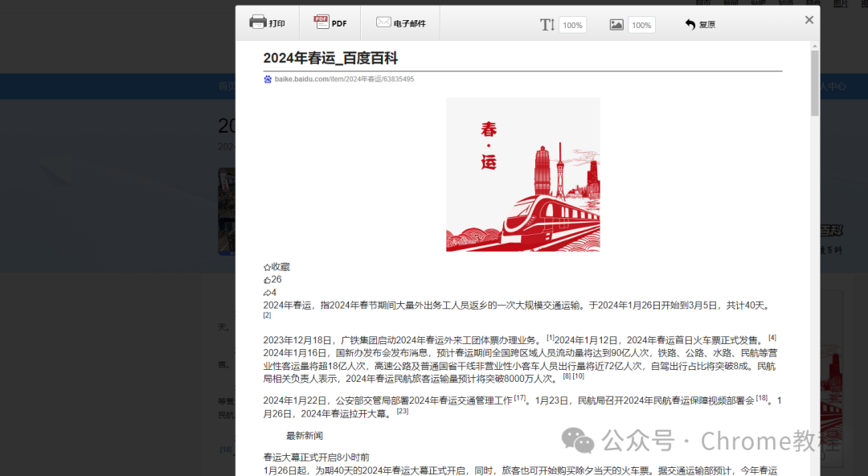Close the print preview dialog

click(x=809, y=20)
